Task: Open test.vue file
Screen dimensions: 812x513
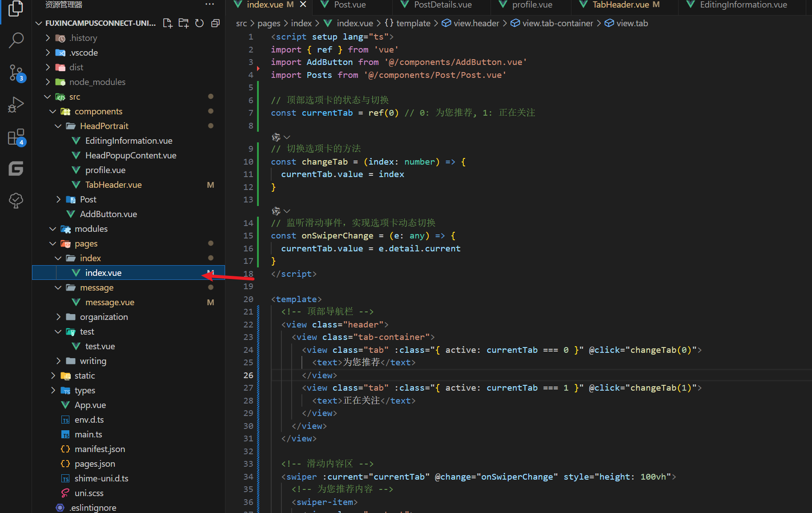Action: tap(129, 346)
